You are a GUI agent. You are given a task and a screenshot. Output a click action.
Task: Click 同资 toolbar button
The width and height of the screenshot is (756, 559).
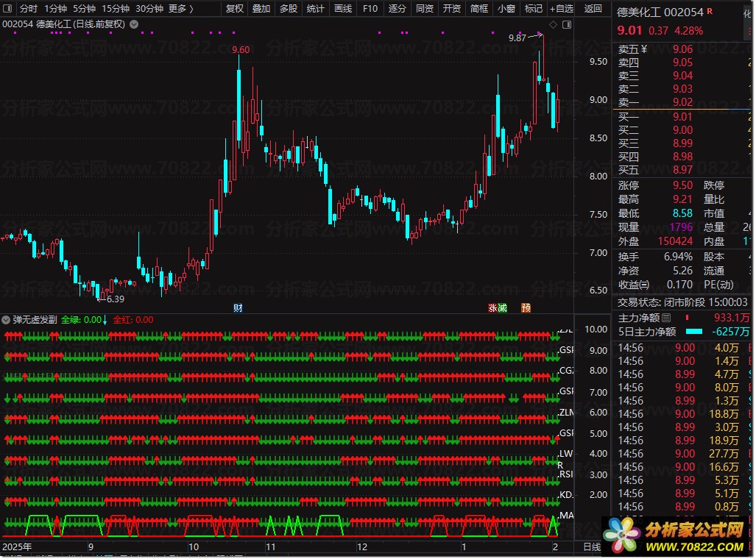point(424,8)
